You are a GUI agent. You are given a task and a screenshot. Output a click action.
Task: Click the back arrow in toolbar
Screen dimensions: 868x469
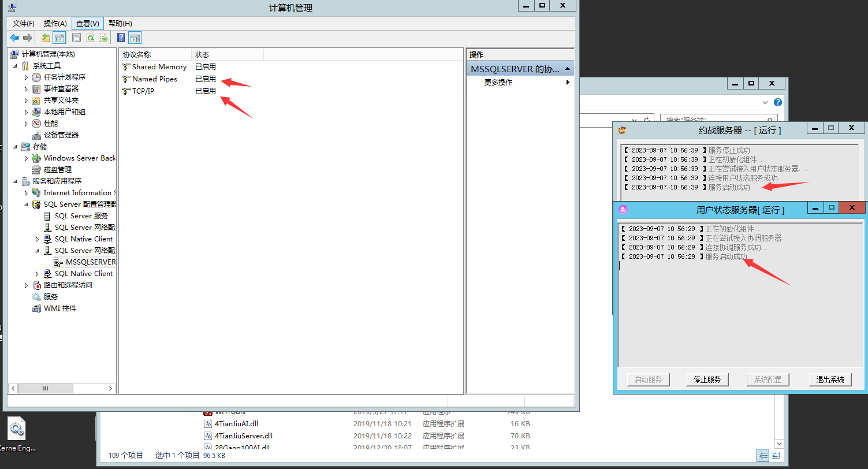coord(14,38)
